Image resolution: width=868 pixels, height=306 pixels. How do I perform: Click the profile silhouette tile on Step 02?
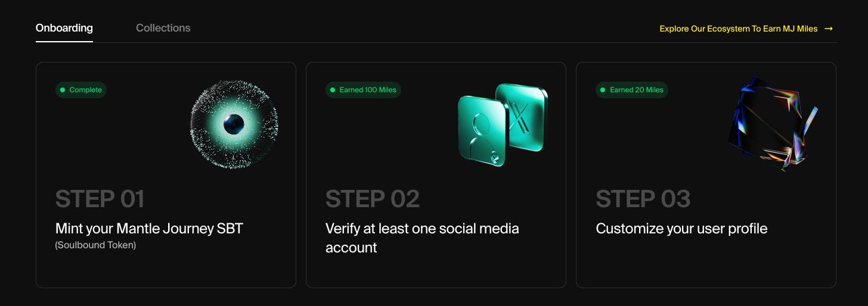click(x=482, y=131)
